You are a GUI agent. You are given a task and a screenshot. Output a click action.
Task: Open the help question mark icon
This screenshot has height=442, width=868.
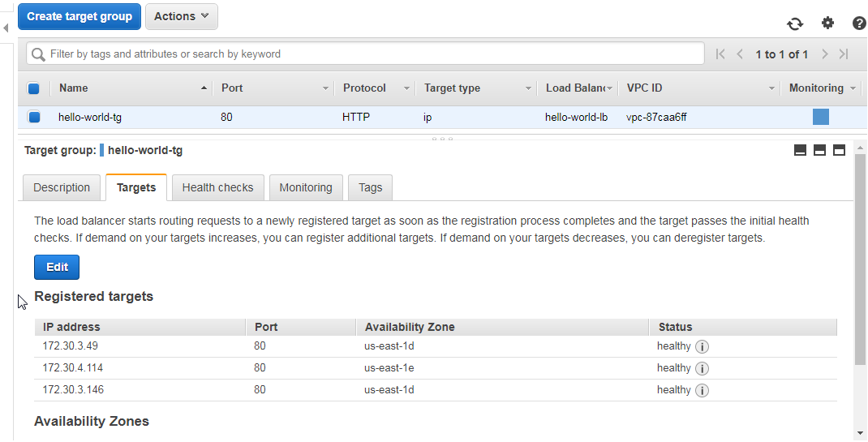(x=859, y=24)
